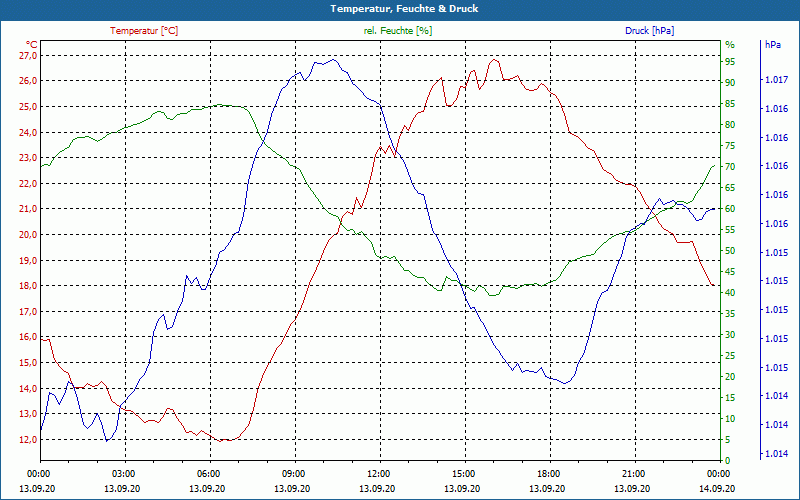
Task: Click the hPa unit label above the pressure axis
Action: (772, 45)
